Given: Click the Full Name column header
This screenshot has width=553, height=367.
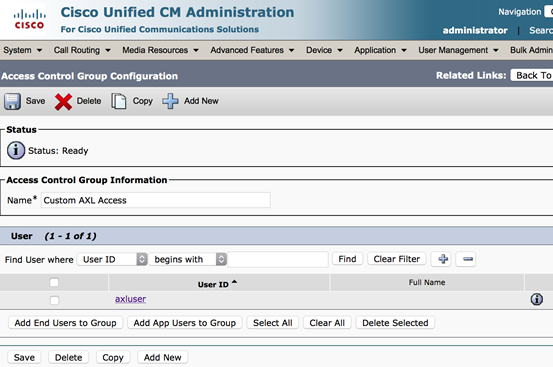Looking at the screenshot, I should coord(427,282).
